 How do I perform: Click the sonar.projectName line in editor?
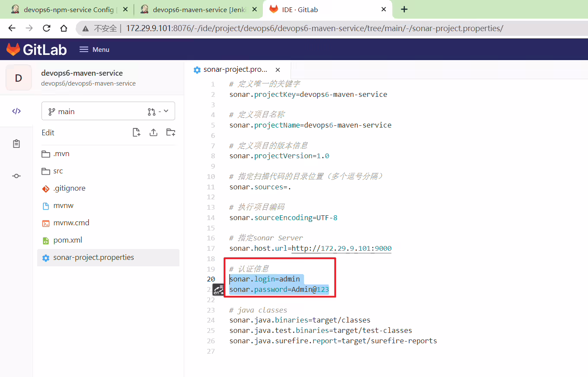coord(310,125)
